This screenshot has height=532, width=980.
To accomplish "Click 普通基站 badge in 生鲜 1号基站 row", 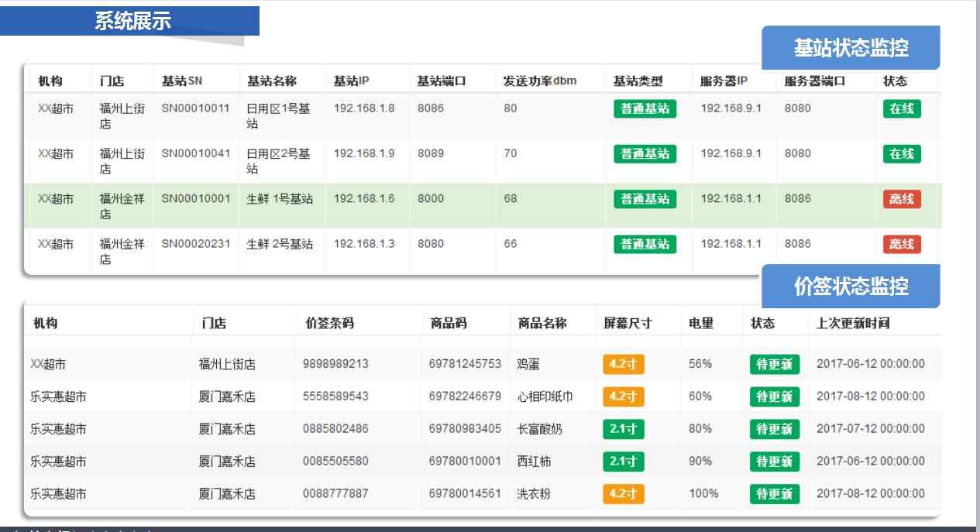I will click(x=645, y=199).
